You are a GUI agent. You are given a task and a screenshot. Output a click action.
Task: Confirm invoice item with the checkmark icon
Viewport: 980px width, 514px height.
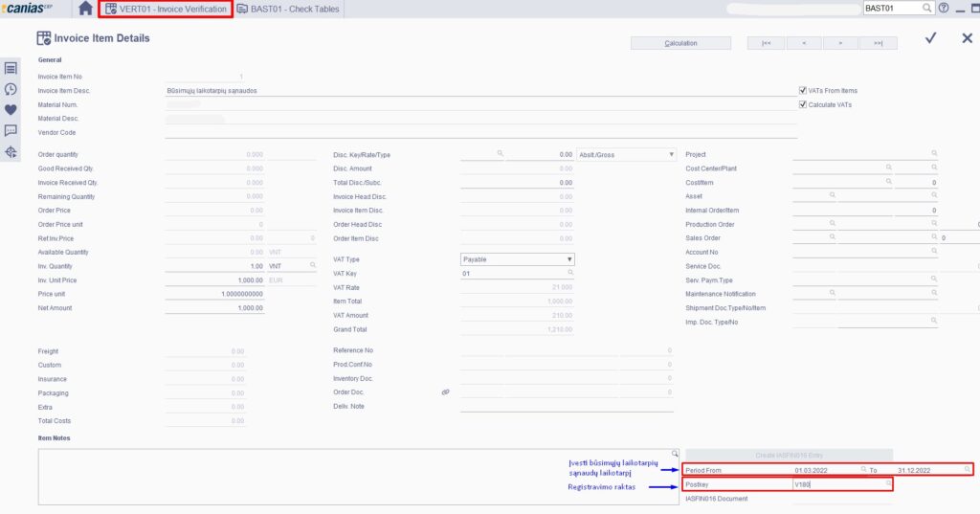931,38
